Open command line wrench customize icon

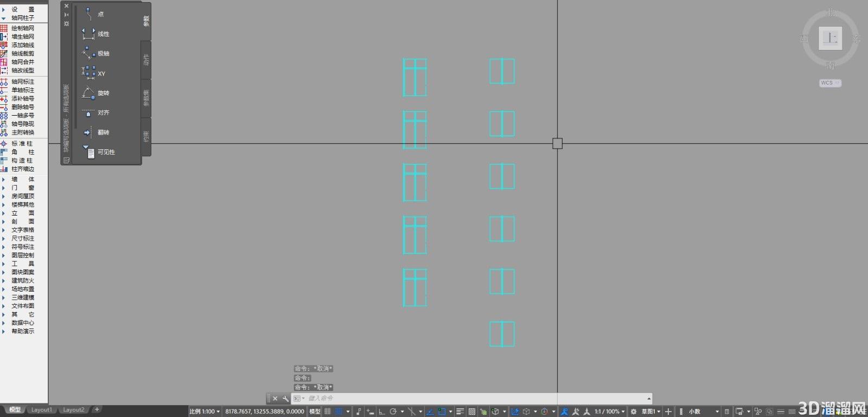pyautogui.click(x=285, y=399)
